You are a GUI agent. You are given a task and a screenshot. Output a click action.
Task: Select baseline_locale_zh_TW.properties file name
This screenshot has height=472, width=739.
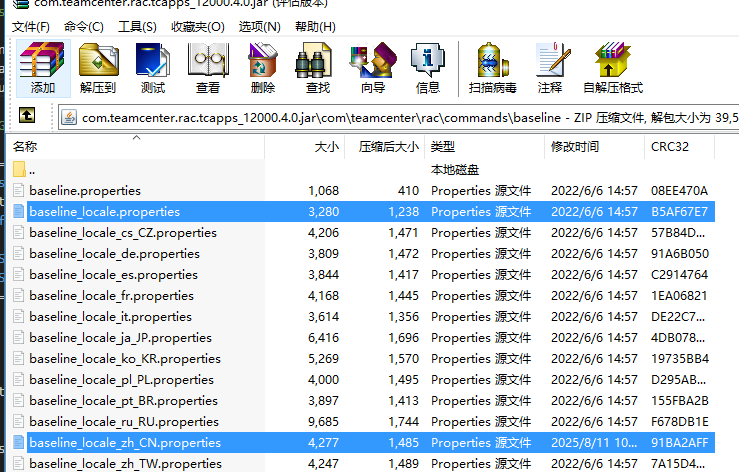point(125,464)
